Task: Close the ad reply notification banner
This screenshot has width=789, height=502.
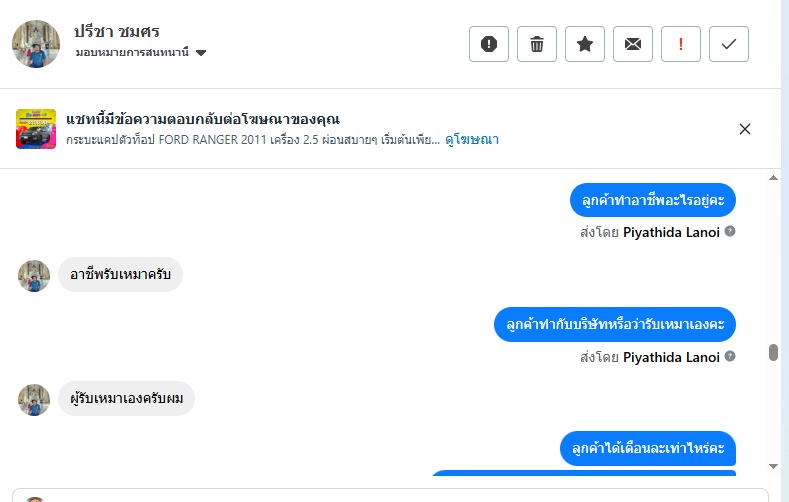Action: coord(745,129)
